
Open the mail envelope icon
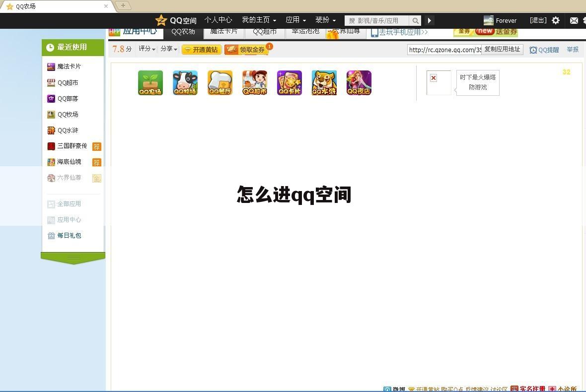[574, 20]
